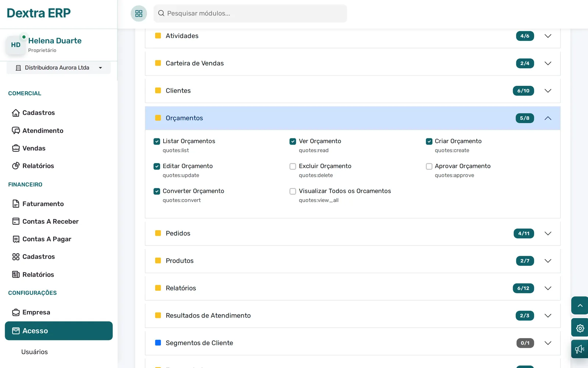Click the Empresa icon in Configurações
The image size is (588, 368).
point(16,312)
